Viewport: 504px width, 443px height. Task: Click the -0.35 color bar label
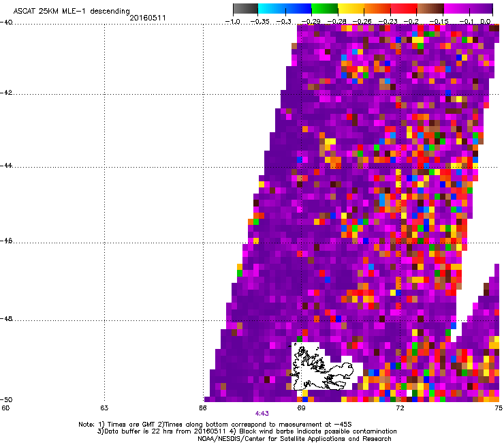(x=259, y=22)
